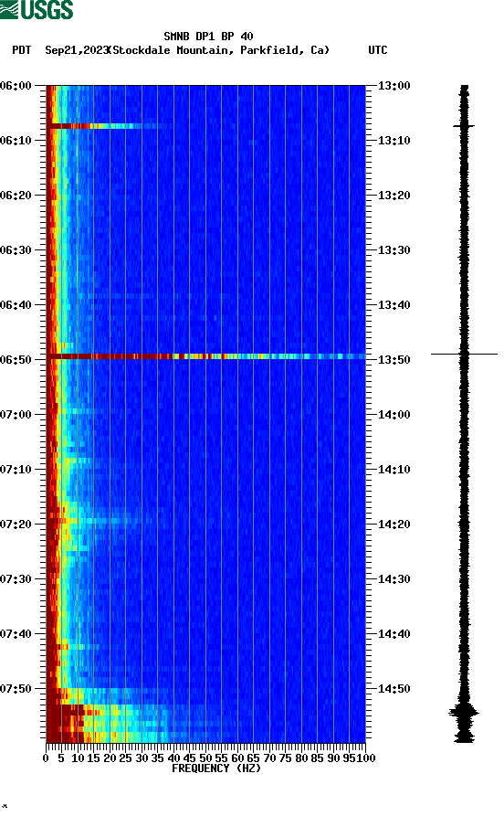Click the 13:30 UTC time label
The height and width of the screenshot is (816, 504).
pos(394,250)
